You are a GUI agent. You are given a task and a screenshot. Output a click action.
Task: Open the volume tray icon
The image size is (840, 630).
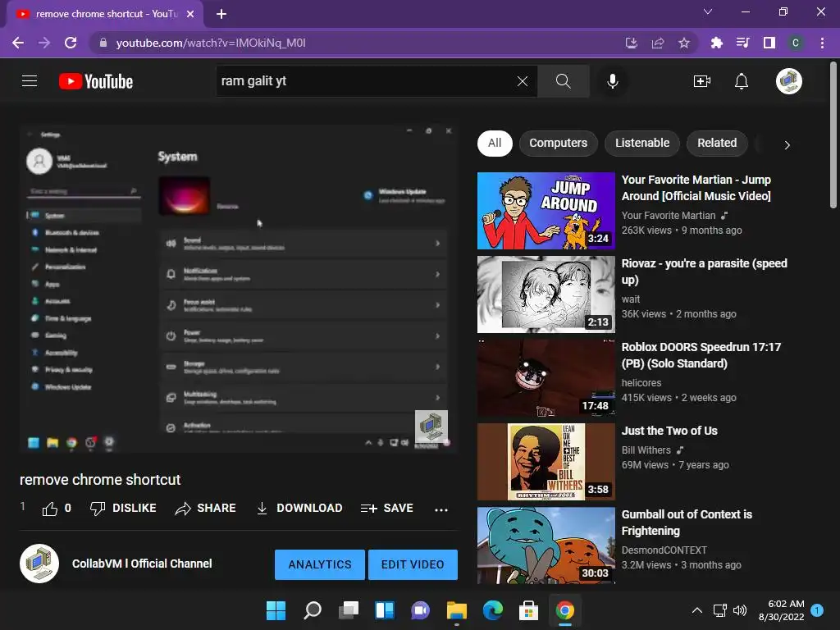coord(740,610)
